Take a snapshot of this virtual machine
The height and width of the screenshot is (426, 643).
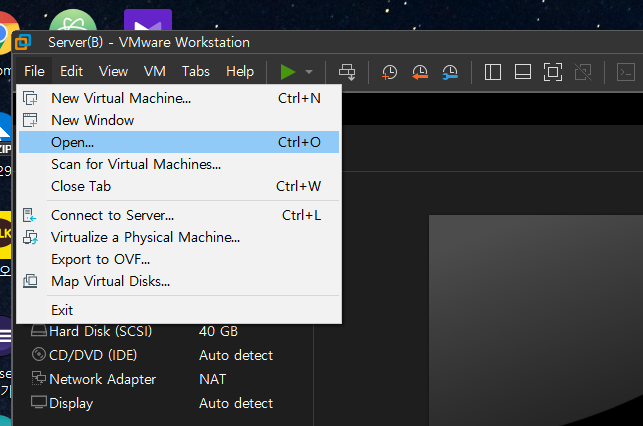tap(389, 72)
